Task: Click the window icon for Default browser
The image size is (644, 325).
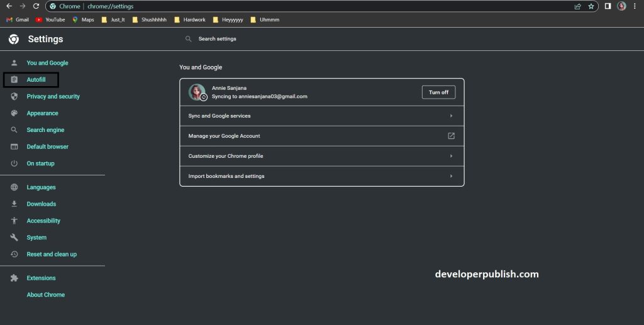Action: click(x=14, y=146)
